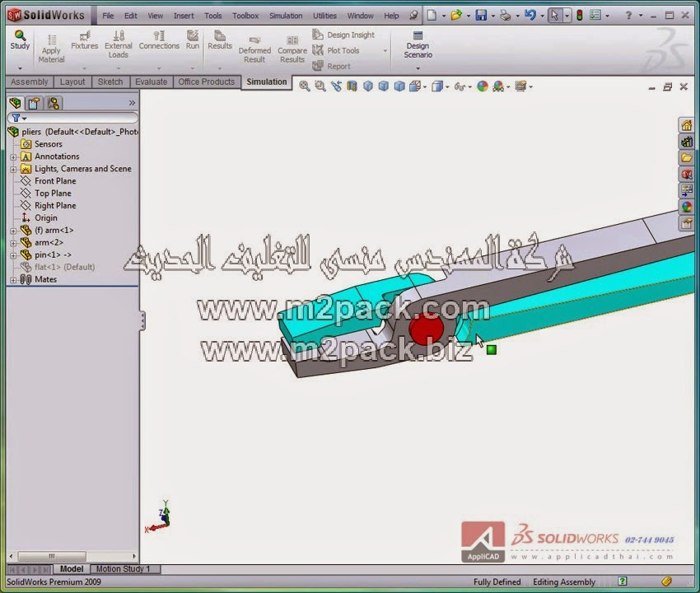The width and height of the screenshot is (700, 593).
Task: Switch to ConfigurationManager panel tab
Action: (54, 103)
